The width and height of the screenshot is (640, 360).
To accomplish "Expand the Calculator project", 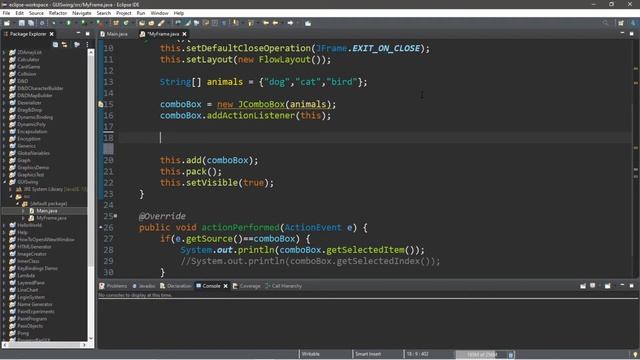I will pyautogui.click(x=4, y=60).
